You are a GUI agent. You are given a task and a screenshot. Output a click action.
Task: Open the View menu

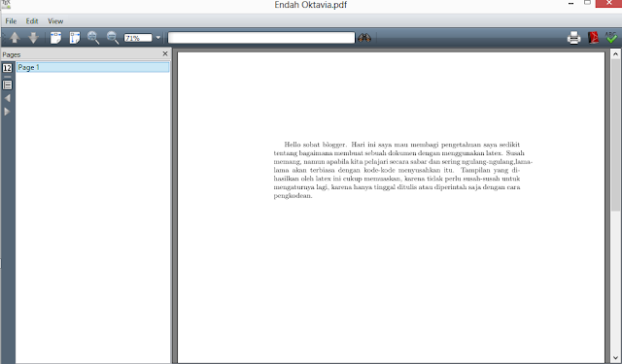pos(55,21)
